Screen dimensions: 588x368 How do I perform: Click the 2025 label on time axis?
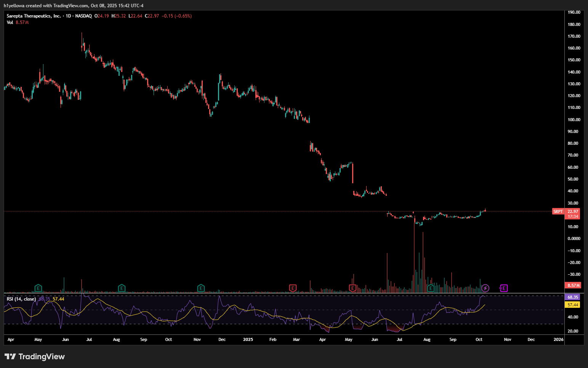click(x=248, y=339)
